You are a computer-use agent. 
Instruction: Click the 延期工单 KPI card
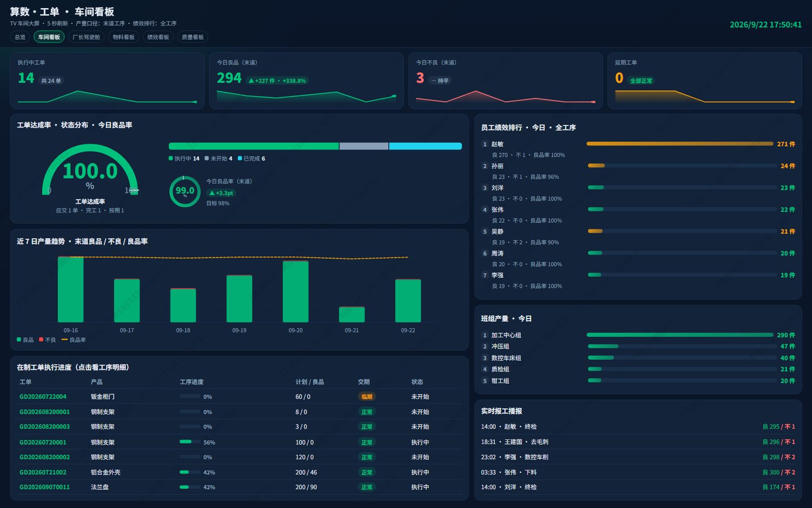[x=704, y=81]
